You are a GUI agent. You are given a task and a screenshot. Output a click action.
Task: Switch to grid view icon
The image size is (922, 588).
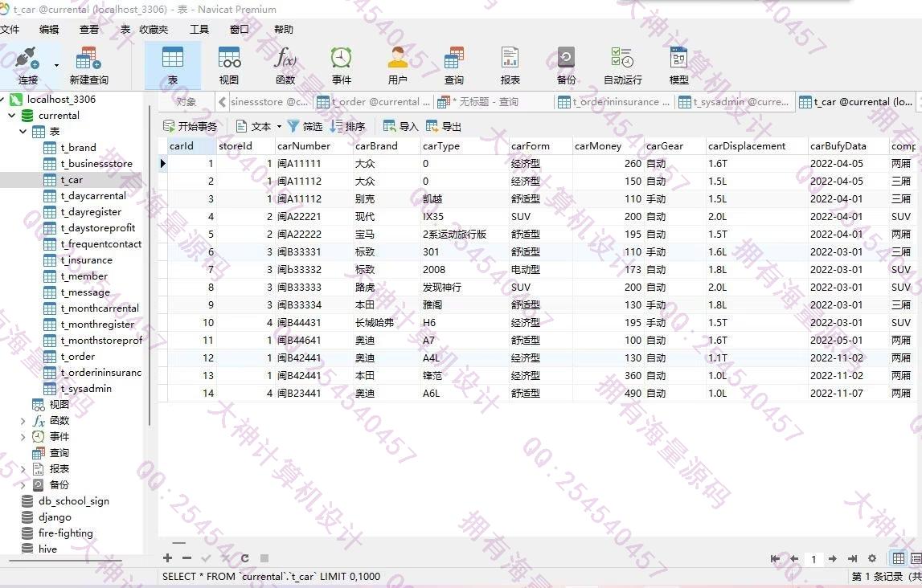click(x=899, y=558)
